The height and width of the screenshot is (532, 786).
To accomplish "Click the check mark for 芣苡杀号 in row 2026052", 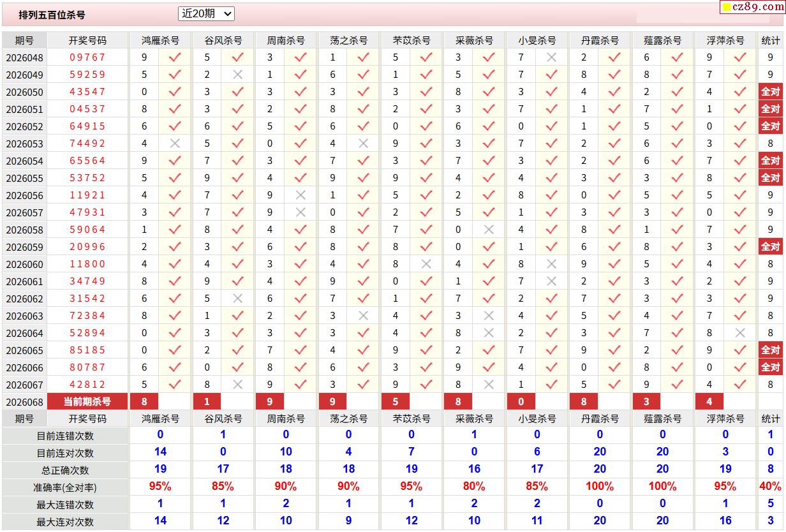I will pos(426,126).
